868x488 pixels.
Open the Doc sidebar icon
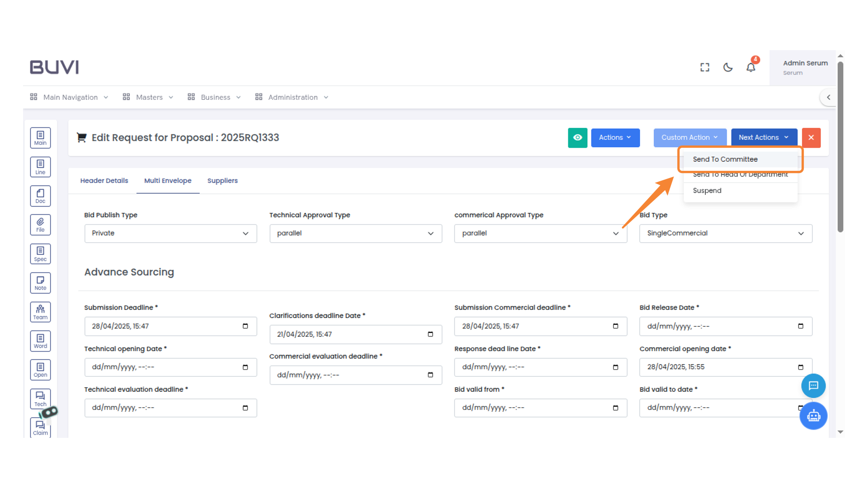click(40, 196)
